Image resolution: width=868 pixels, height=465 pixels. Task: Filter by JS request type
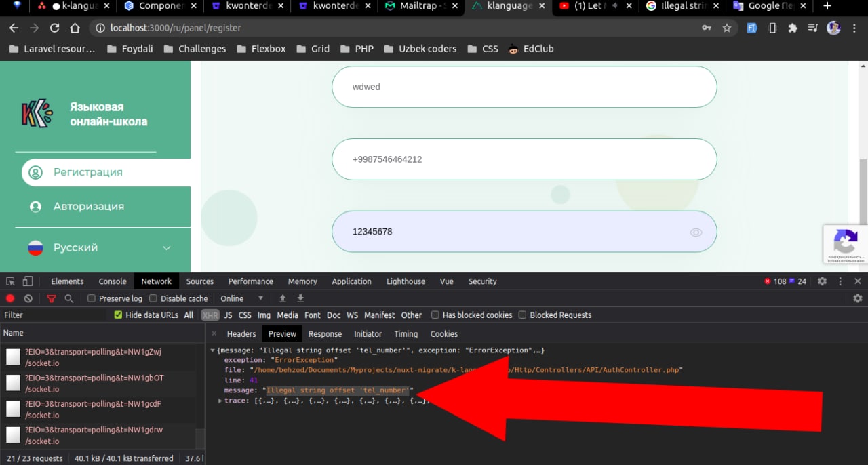(x=228, y=315)
